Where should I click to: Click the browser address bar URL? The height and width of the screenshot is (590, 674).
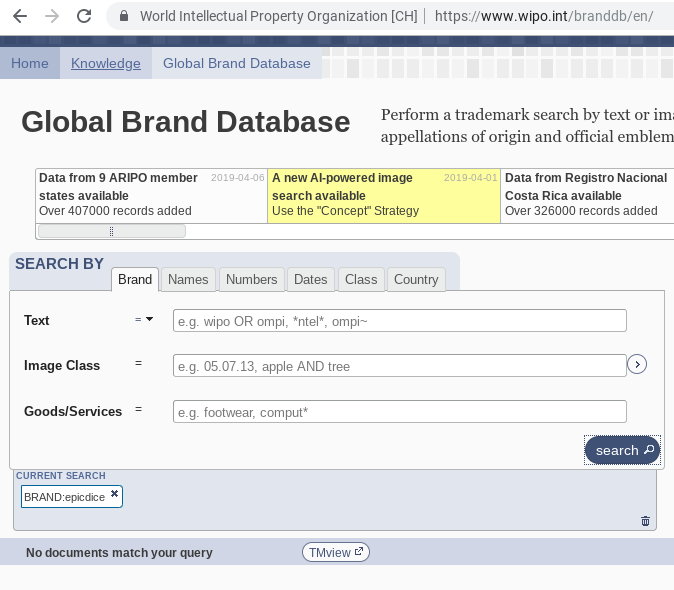click(544, 16)
